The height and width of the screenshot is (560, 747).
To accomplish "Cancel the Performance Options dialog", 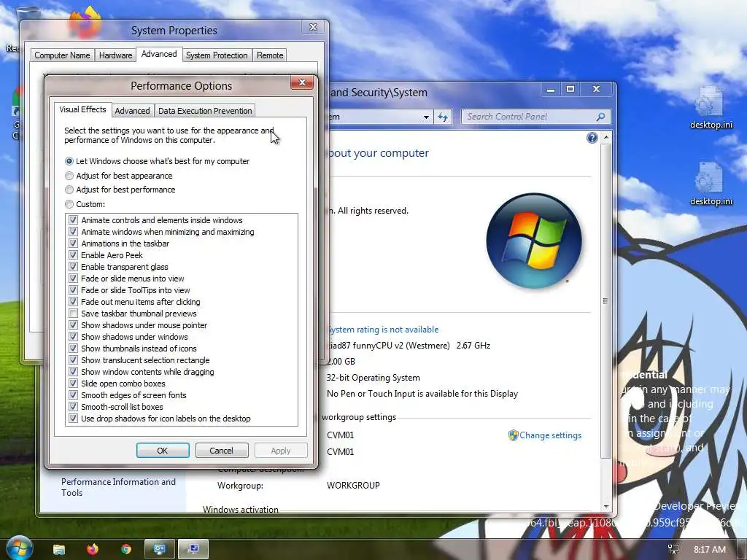I will pyautogui.click(x=222, y=451).
